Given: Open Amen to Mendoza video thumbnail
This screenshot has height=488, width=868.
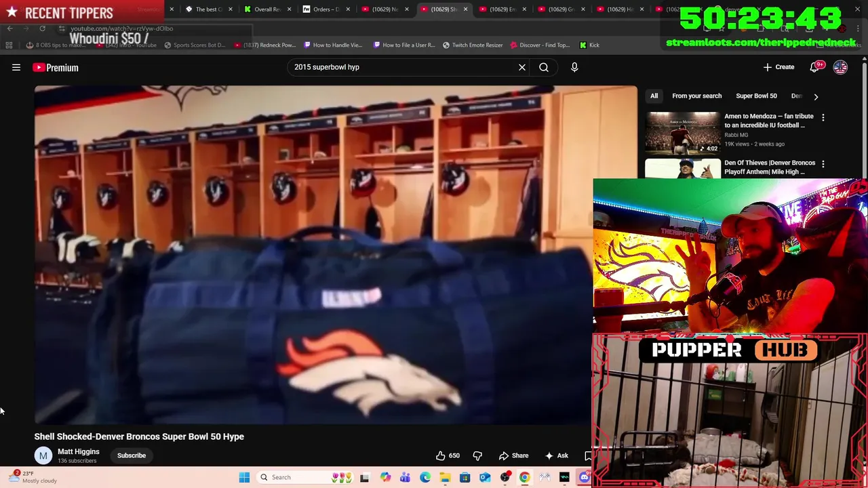Looking at the screenshot, I should coord(682,134).
